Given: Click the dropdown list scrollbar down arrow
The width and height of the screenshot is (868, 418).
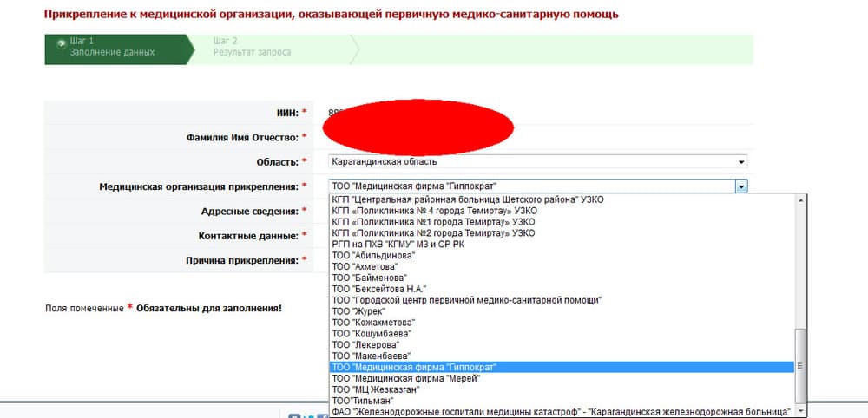Looking at the screenshot, I should tap(800, 411).
